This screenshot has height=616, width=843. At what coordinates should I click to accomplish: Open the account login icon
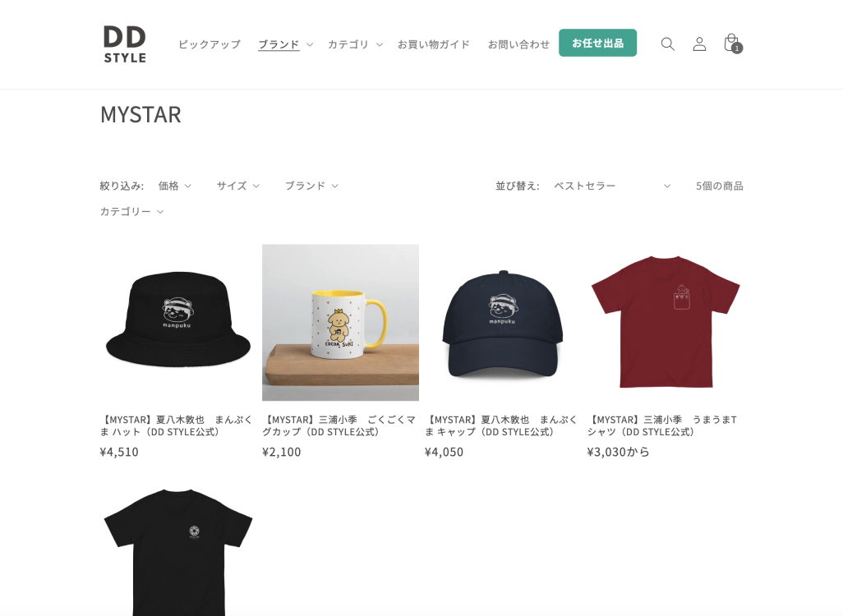[699, 44]
